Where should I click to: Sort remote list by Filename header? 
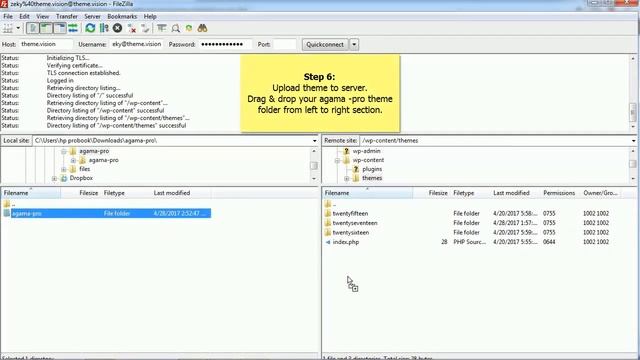click(x=368, y=193)
